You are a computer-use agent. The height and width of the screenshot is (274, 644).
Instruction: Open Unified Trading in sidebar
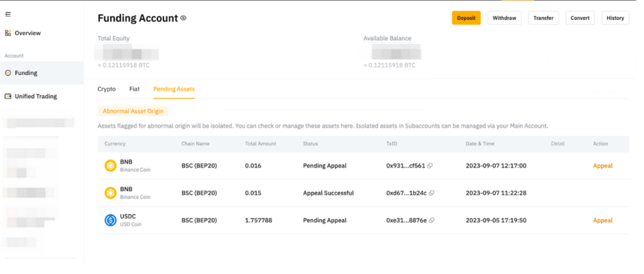(35, 96)
